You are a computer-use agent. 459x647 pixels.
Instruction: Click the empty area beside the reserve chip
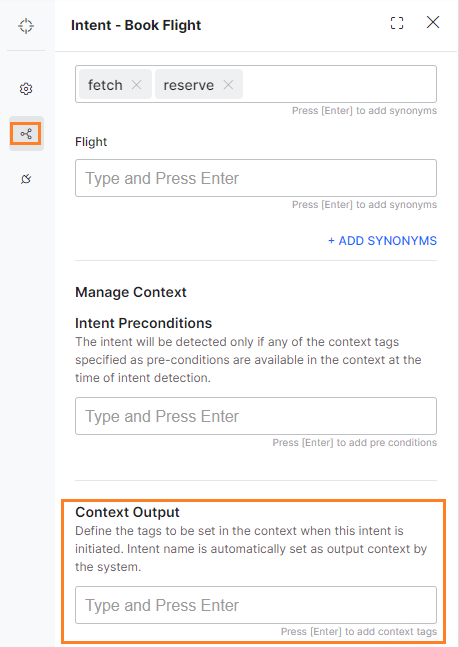338,84
